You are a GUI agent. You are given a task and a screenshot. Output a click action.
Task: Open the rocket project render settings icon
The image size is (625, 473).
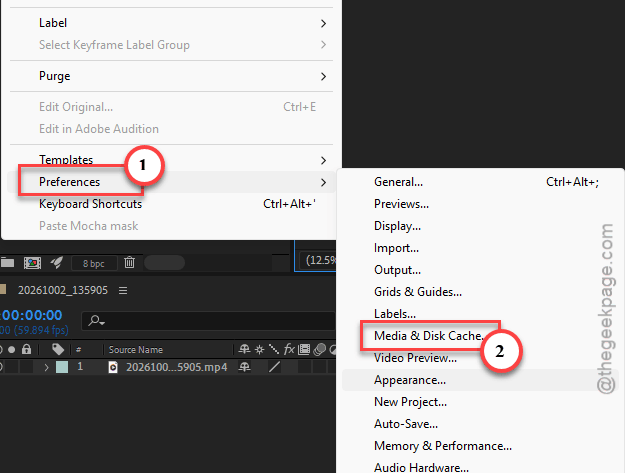57,262
